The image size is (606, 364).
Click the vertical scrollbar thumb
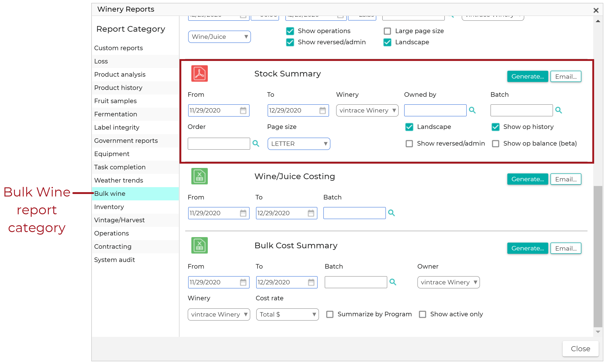[598, 257]
